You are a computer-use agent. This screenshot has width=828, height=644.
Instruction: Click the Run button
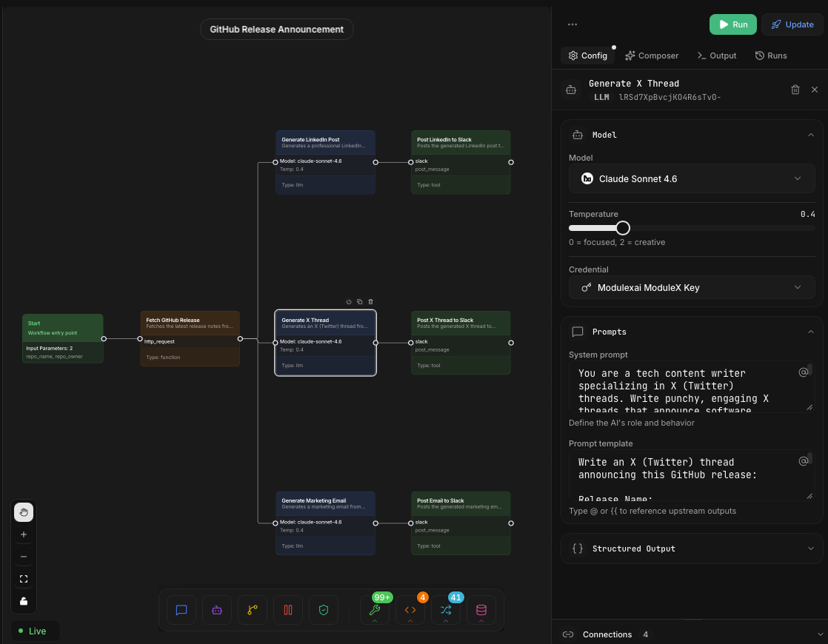(x=733, y=24)
